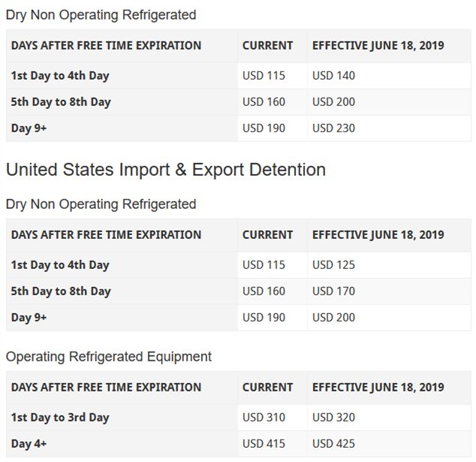476x462 pixels.
Task: Click the 'Current' header in the Operating Refrigerated table
Action: (x=267, y=388)
